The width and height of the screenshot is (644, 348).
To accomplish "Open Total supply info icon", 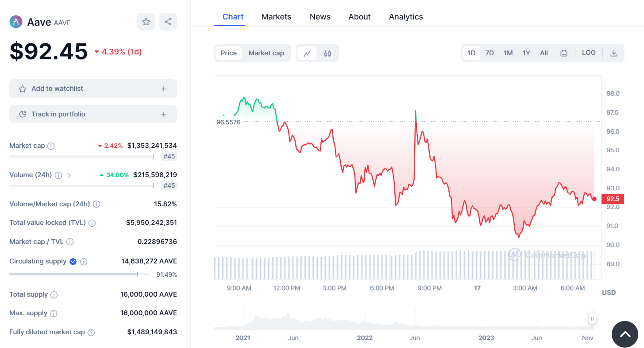I will 54,294.
